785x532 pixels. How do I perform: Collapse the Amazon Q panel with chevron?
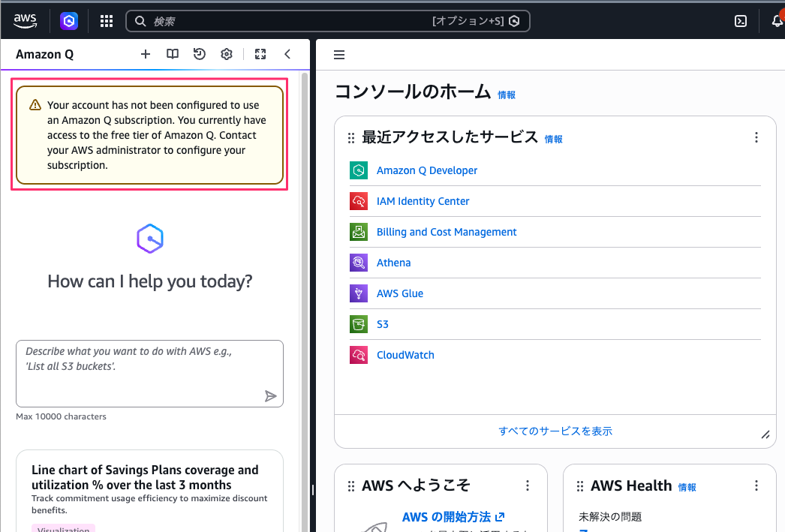point(287,54)
